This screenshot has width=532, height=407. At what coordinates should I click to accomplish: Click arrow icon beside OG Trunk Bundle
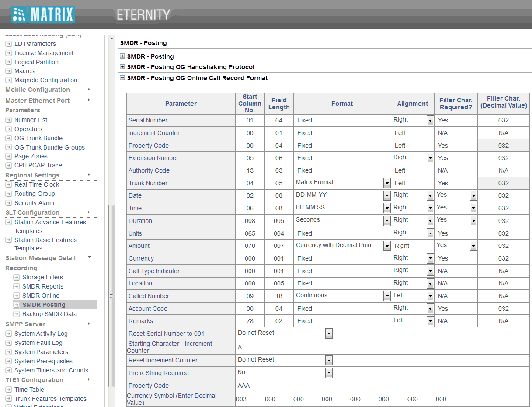pos(9,138)
